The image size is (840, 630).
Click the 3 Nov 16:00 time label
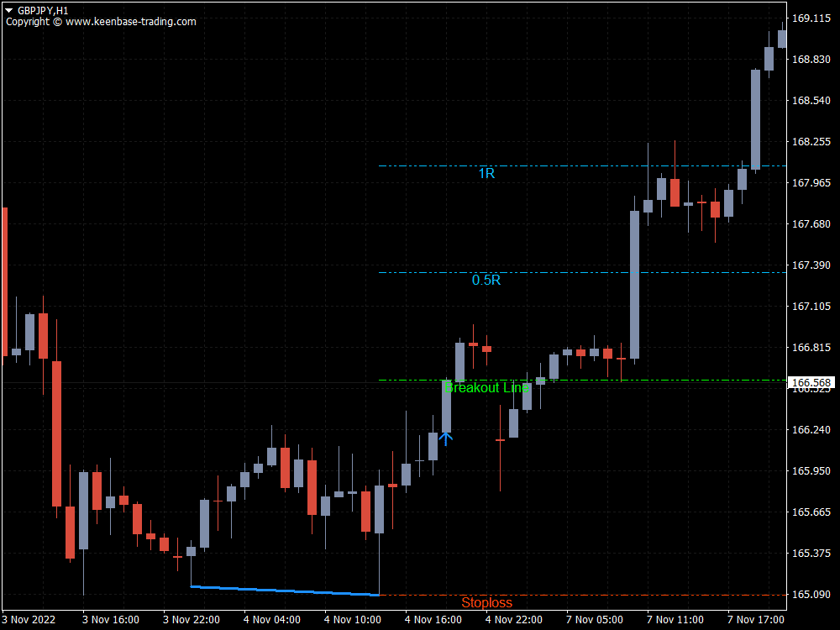click(111, 620)
